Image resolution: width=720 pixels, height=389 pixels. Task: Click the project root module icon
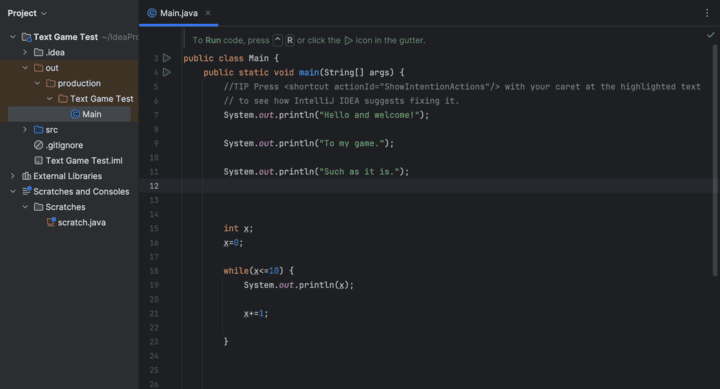tap(27, 37)
